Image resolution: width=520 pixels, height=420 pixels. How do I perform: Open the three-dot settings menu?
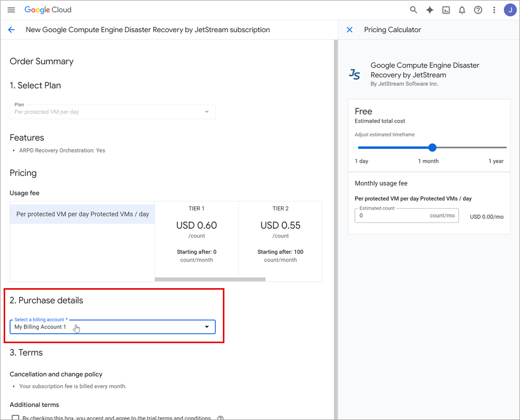pyautogui.click(x=494, y=10)
